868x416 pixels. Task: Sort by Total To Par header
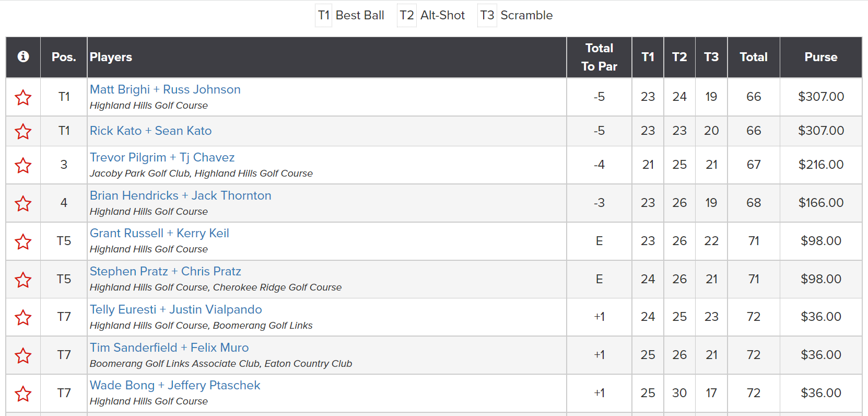coord(599,57)
